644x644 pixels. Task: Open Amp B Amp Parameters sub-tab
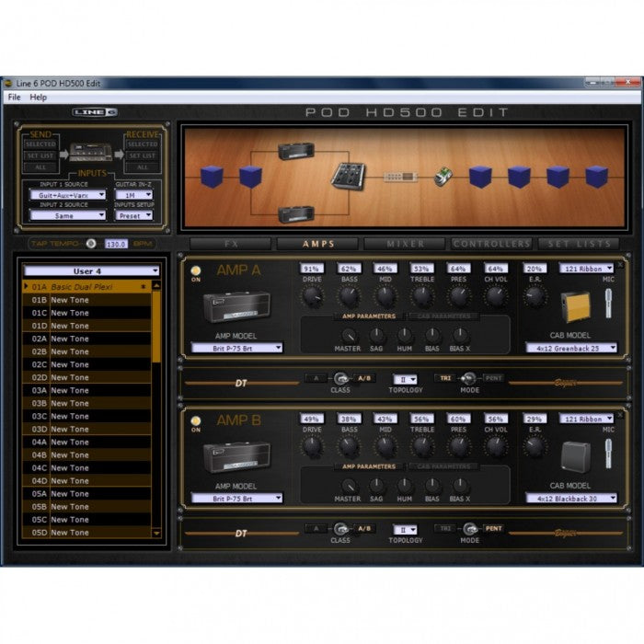click(x=369, y=466)
